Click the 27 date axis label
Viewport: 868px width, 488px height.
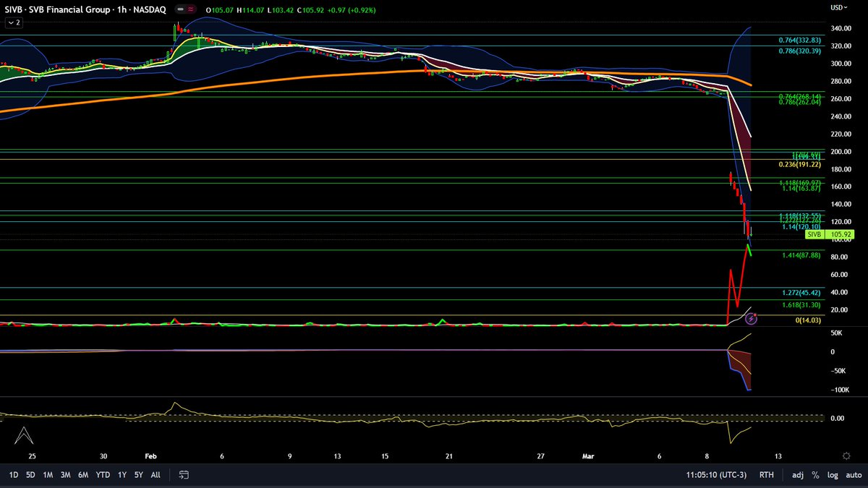tap(540, 456)
